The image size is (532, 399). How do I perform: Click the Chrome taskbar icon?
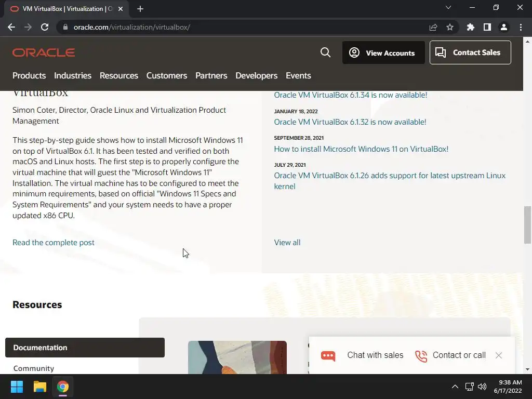[63, 387]
